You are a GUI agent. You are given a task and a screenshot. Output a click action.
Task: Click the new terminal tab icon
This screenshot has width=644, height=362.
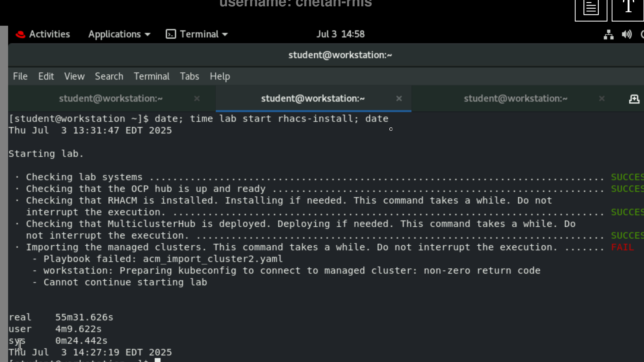pyautogui.click(x=634, y=99)
